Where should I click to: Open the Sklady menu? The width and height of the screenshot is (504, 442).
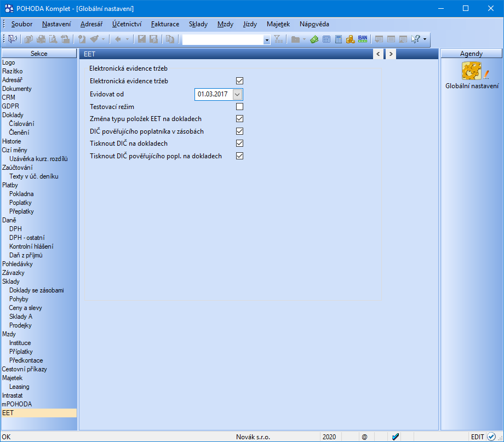click(198, 24)
